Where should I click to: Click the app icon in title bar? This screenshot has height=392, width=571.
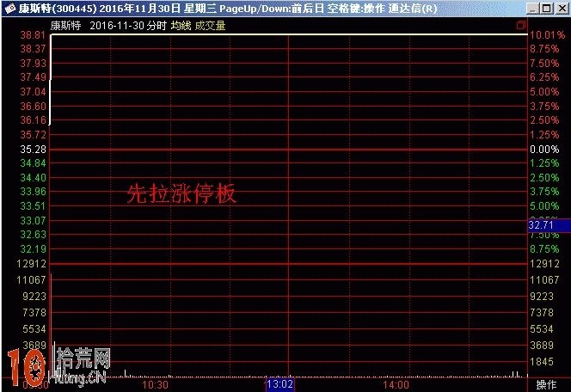(x=9, y=8)
